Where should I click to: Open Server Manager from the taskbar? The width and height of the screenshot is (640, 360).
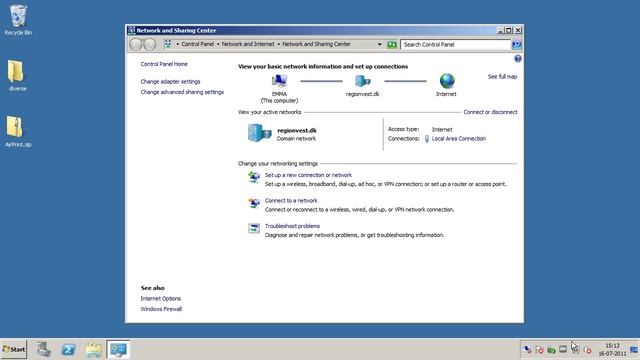coord(44,349)
